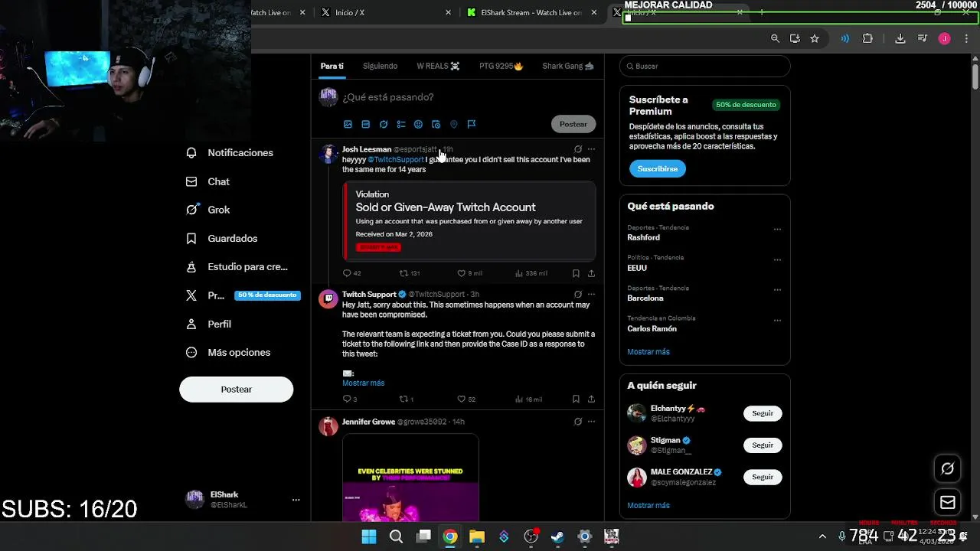
Task: Click the composer Postear button
Action: click(573, 124)
